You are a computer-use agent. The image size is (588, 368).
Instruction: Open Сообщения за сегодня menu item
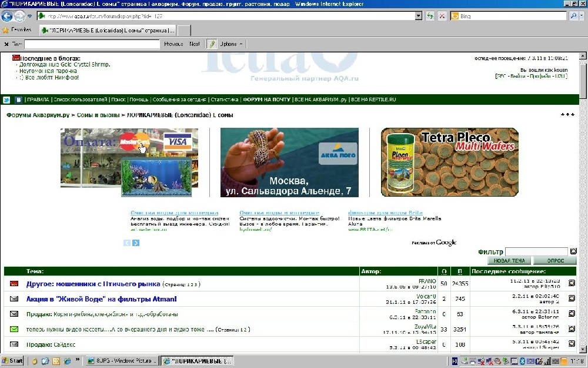[179, 100]
